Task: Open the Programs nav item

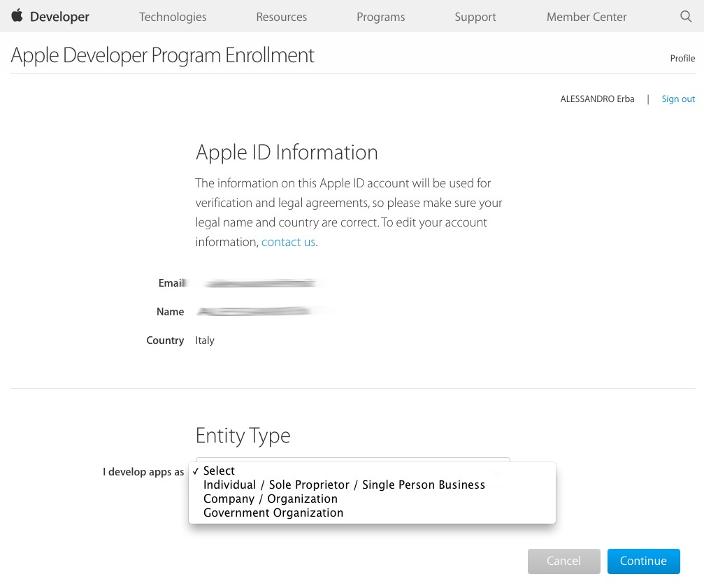Action: coord(380,17)
